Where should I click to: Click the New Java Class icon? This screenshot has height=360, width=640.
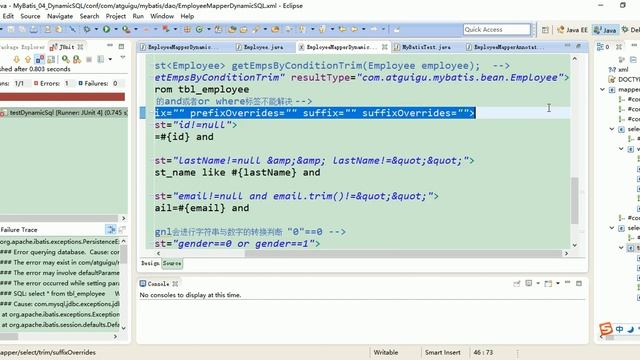199,29
